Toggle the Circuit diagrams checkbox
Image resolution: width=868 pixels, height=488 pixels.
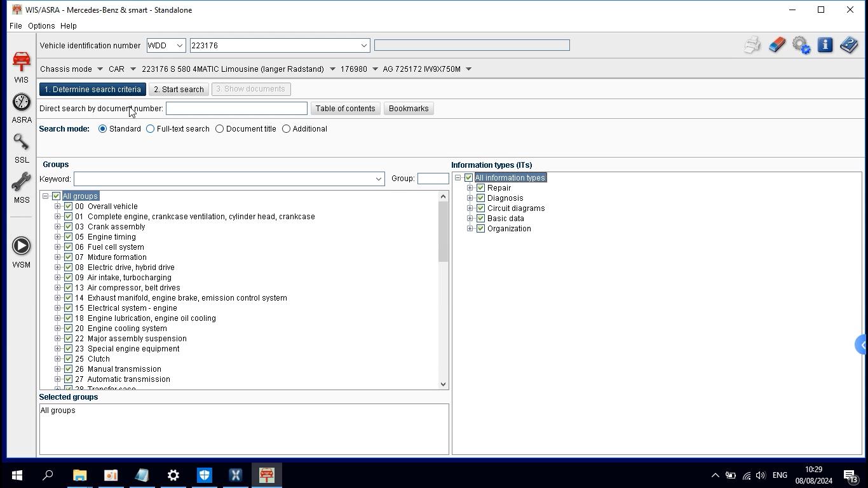click(480, 208)
